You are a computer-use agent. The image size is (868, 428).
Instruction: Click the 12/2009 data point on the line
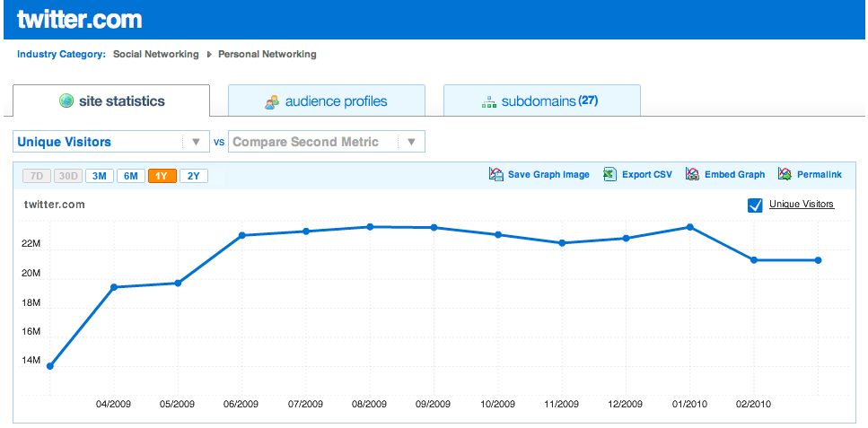pos(626,238)
